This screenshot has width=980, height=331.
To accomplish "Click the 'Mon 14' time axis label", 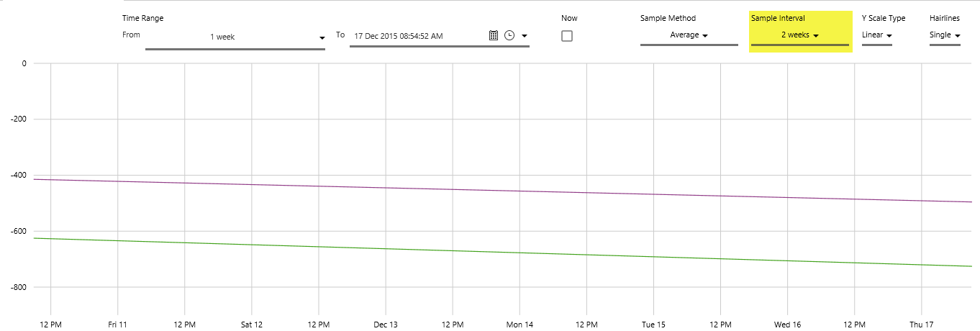I will (x=520, y=325).
